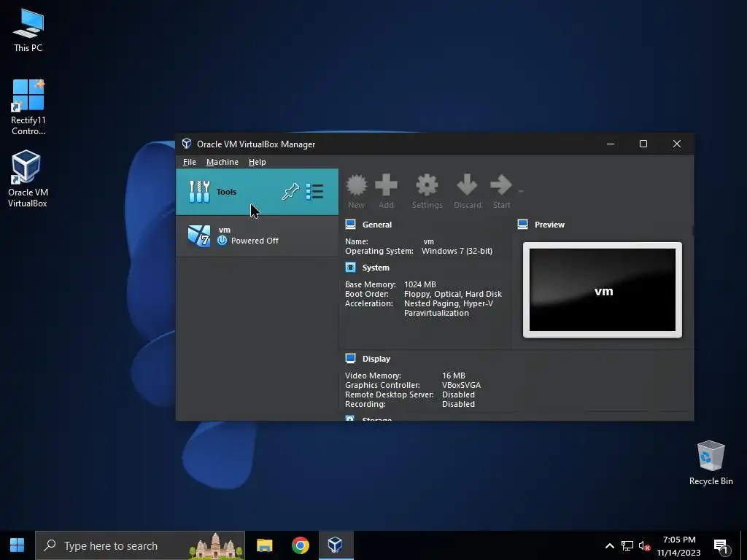Open the Recycle Bin desktop icon
The height and width of the screenshot is (560, 747).
click(711, 463)
